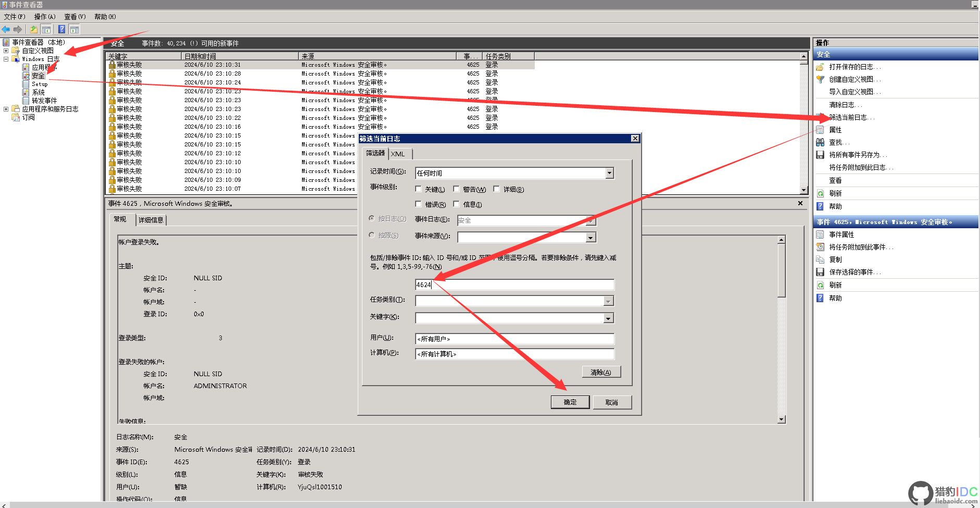Expand the 自定义视图 tree node
This screenshot has width=980, height=508.
6,51
